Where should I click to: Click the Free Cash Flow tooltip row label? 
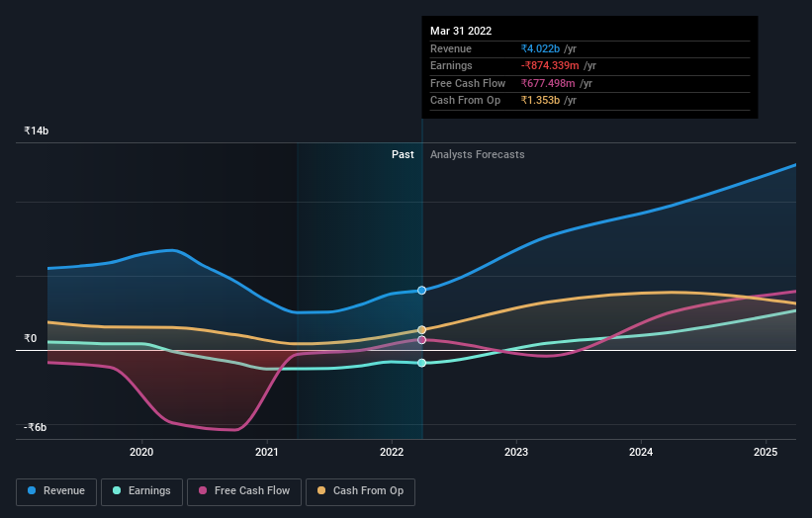click(x=468, y=83)
